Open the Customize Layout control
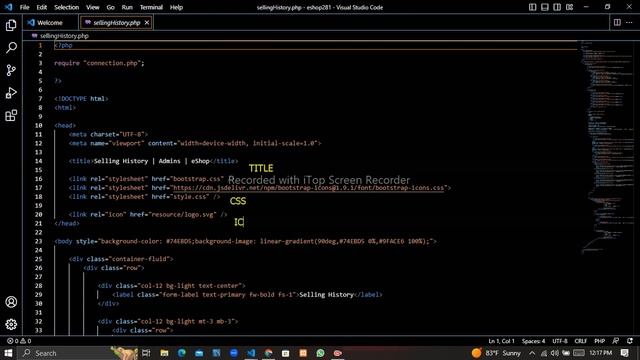Image resolution: width=640 pixels, height=360 pixels. pos(569,7)
